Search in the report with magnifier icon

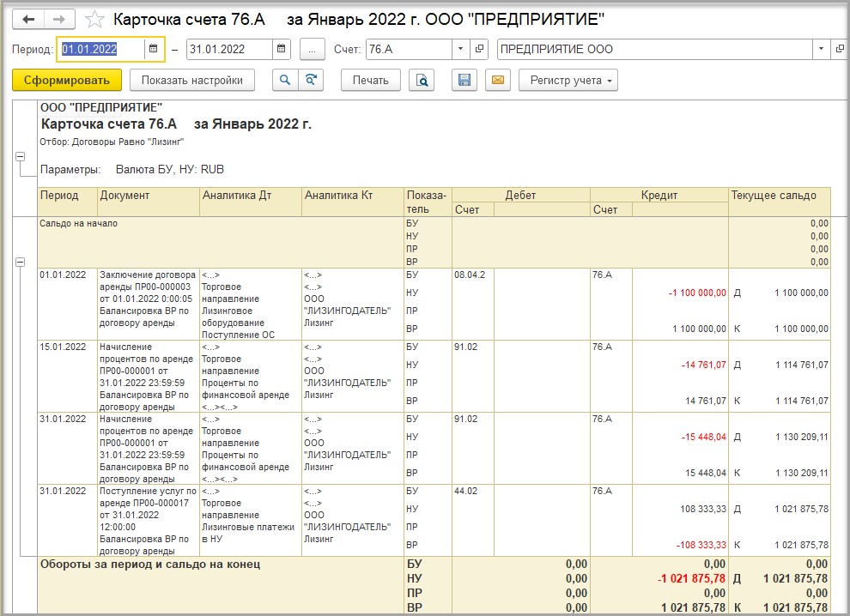(284, 80)
